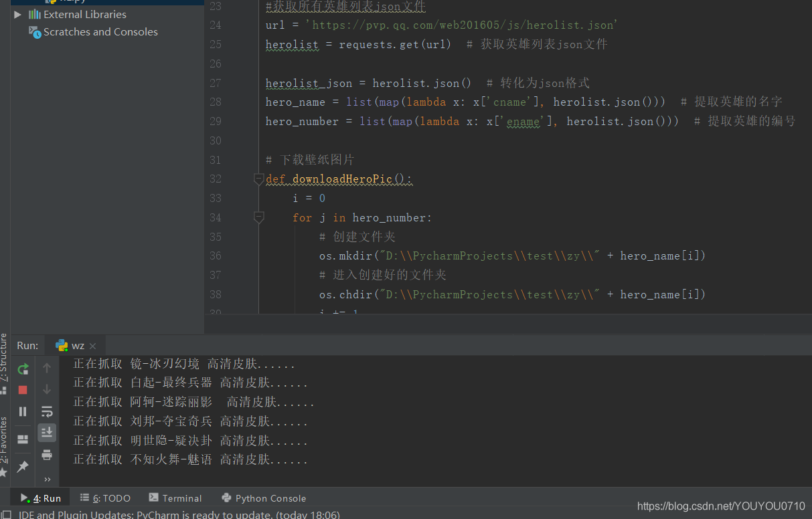Click the Python Console snake icon

(x=226, y=498)
